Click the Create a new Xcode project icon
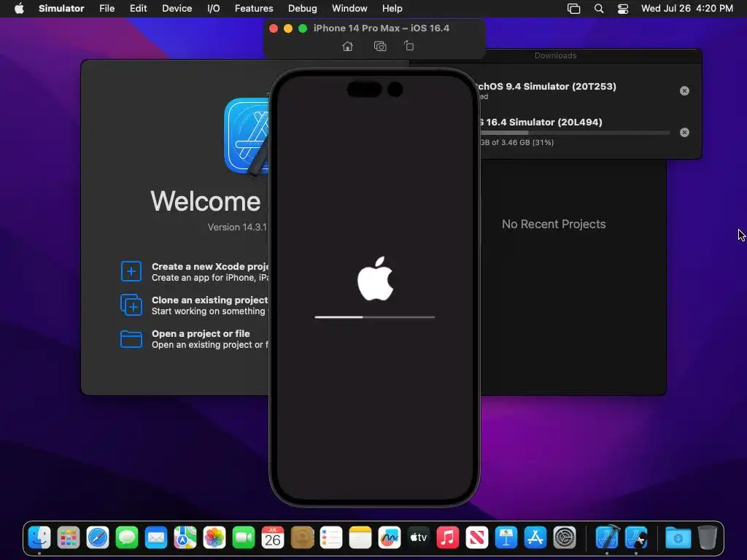This screenshot has height=560, width=747. (131, 271)
